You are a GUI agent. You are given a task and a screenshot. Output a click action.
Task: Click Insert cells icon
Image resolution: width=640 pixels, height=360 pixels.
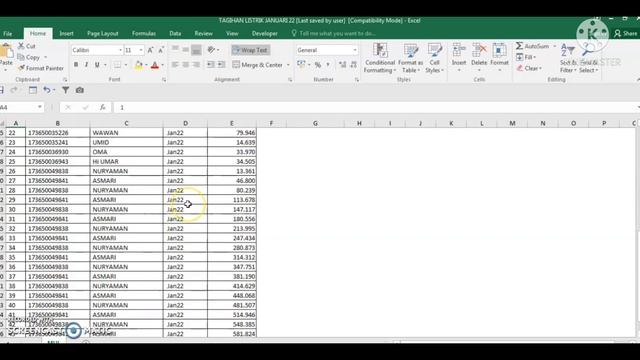(459, 50)
